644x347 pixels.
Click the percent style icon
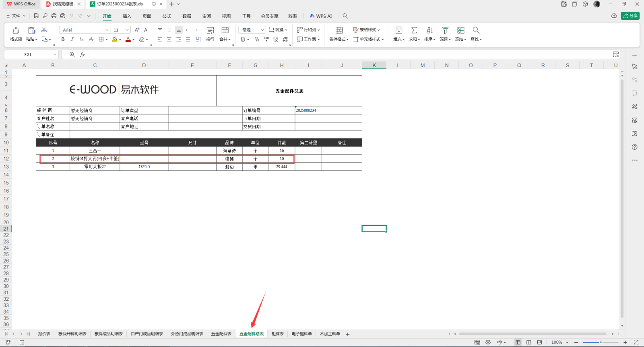click(x=257, y=39)
